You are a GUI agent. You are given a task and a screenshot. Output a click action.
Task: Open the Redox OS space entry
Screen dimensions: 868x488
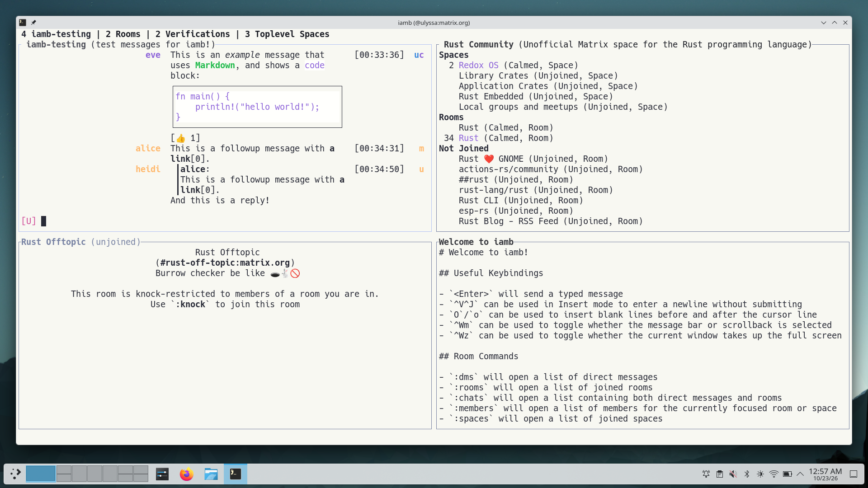(478, 66)
